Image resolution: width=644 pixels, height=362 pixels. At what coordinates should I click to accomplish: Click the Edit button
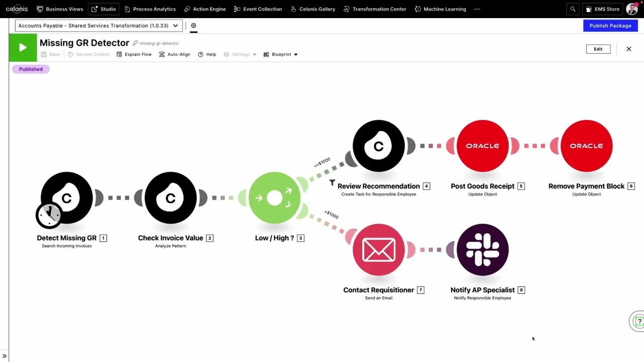pos(598,49)
